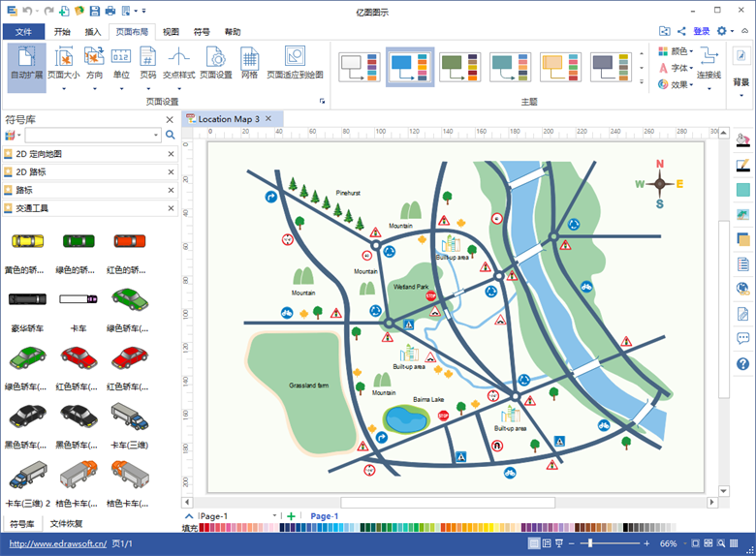The width and height of the screenshot is (756, 556).
Task: Click the fit page icon in status bar
Action: [x=695, y=543]
